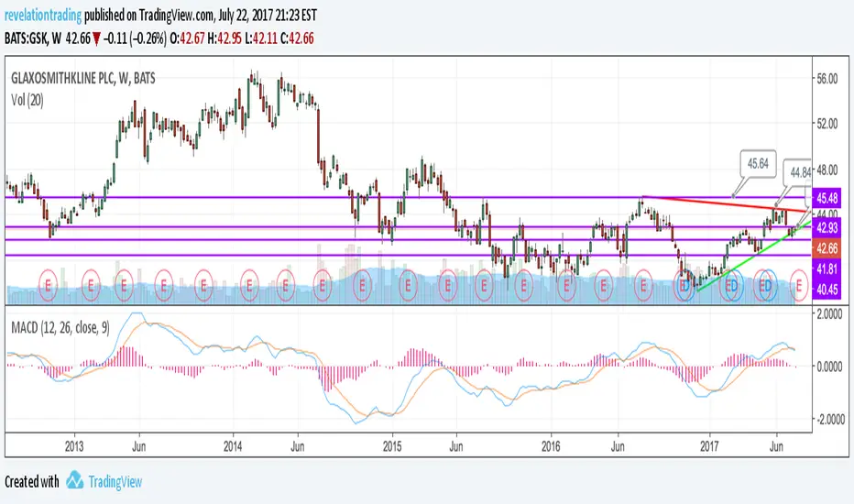Click the 2017 time axis label
The width and height of the screenshot is (854, 504).
[709, 447]
